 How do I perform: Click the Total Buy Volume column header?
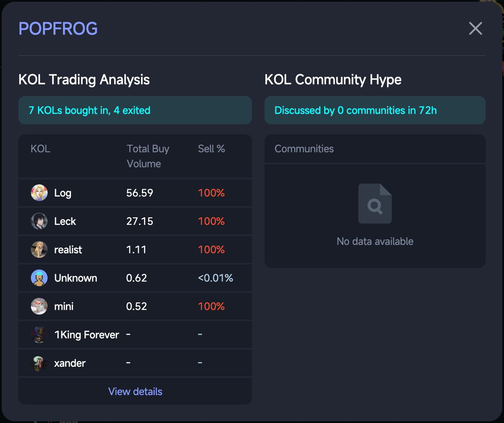pyautogui.click(x=148, y=156)
